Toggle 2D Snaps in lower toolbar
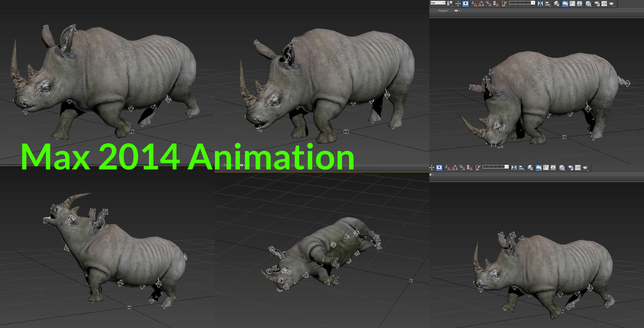The height and width of the screenshot is (328, 644). [448, 168]
